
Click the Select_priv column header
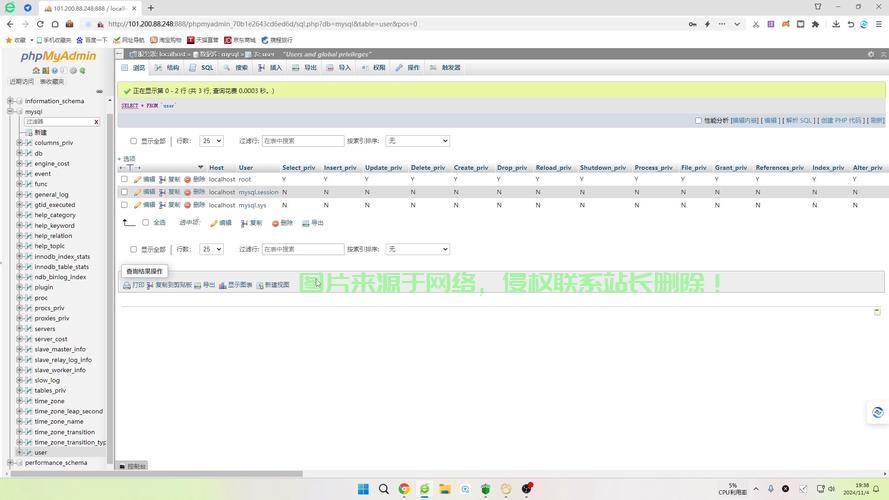pos(299,168)
